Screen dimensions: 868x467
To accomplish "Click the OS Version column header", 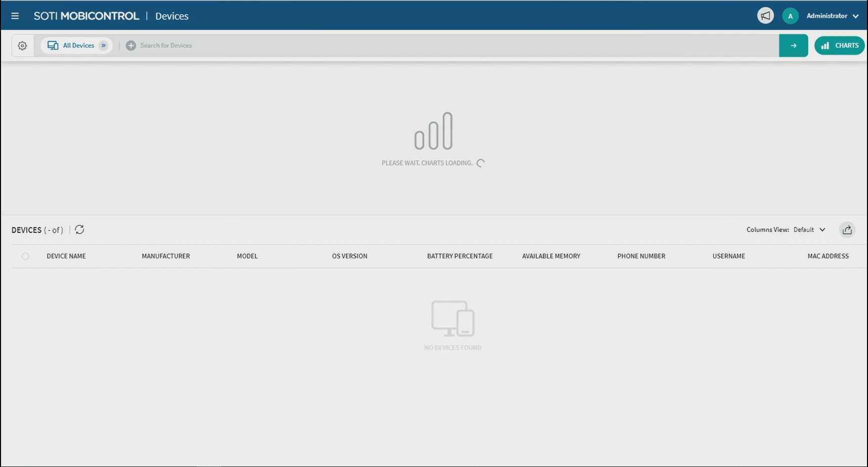I will [x=349, y=256].
